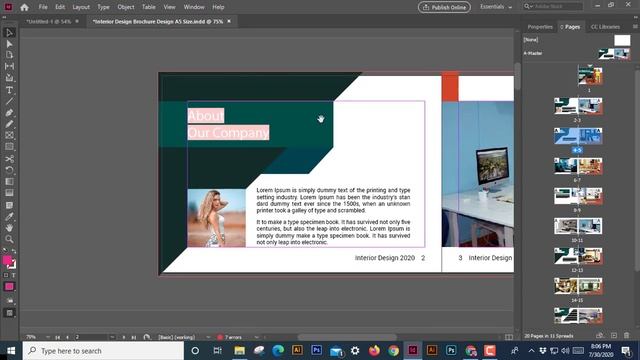Select spread 2-3 thumbnail
The width and height of the screenshot is (640, 360).
578,106
